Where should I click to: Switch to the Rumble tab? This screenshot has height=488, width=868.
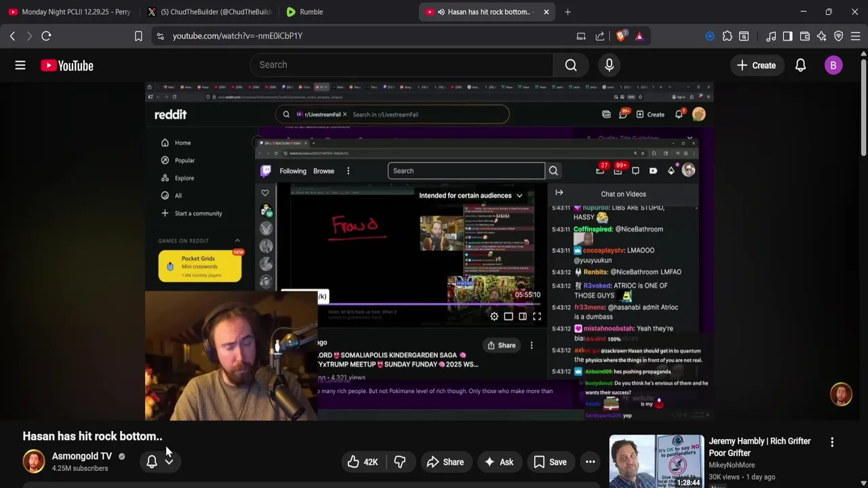click(346, 12)
